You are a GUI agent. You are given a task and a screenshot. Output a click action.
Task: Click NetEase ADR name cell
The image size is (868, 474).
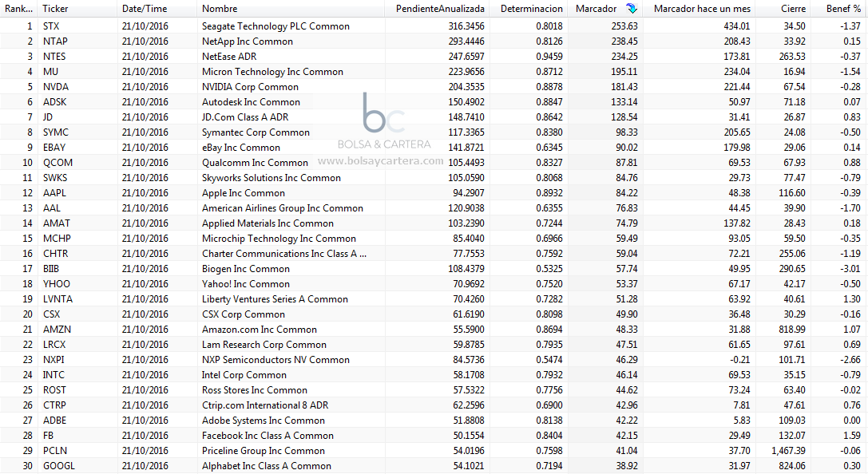(x=229, y=57)
